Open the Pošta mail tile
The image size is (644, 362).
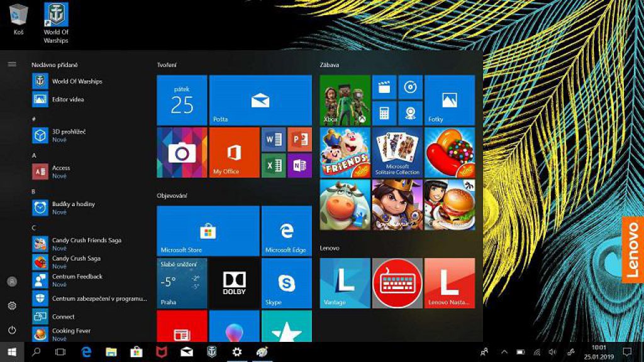pos(260,100)
